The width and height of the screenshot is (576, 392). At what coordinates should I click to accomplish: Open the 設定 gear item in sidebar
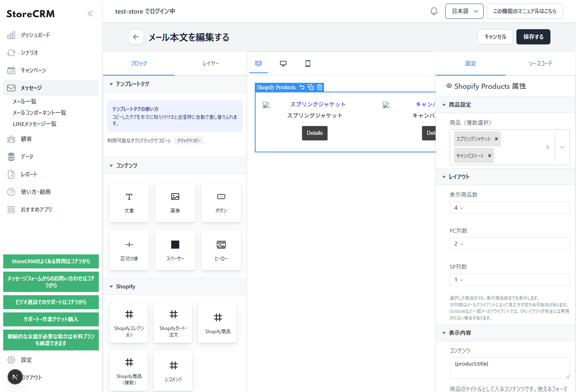[51, 360]
